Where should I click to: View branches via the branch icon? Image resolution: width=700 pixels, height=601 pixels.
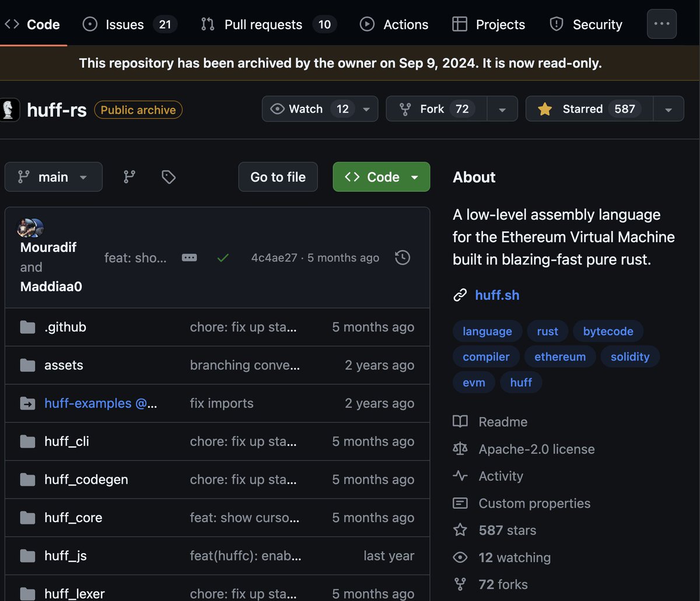tap(129, 177)
